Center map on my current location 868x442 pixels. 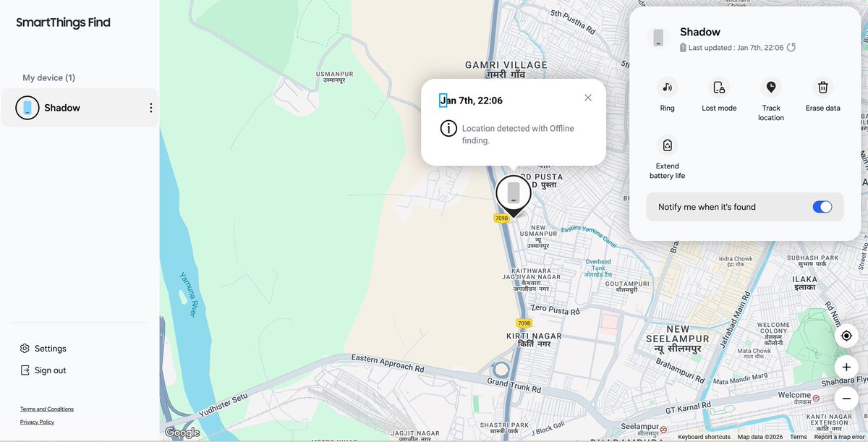click(846, 336)
